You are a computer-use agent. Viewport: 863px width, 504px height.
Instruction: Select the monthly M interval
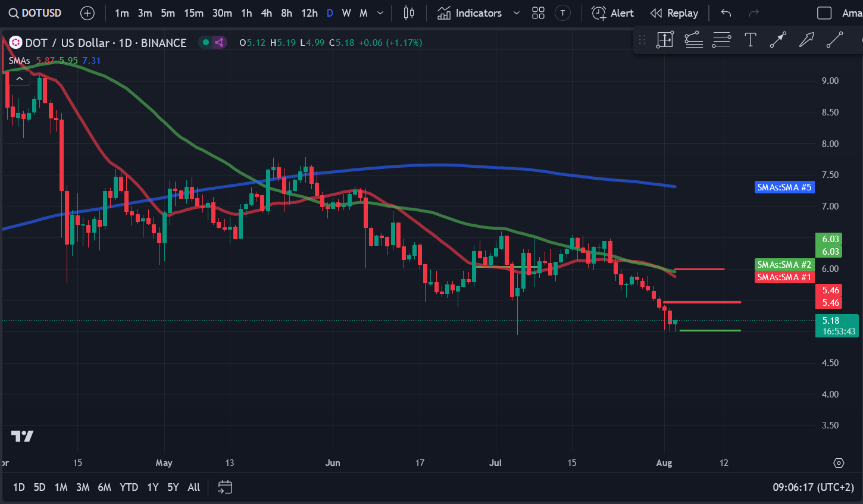click(364, 13)
